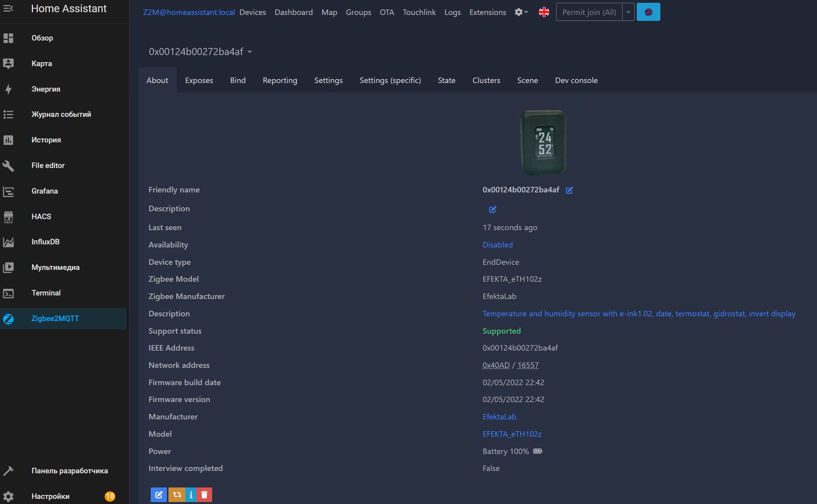Viewport: 817px width, 504px height.
Task: Open the Touchlink page in navbar
Action: pos(419,12)
